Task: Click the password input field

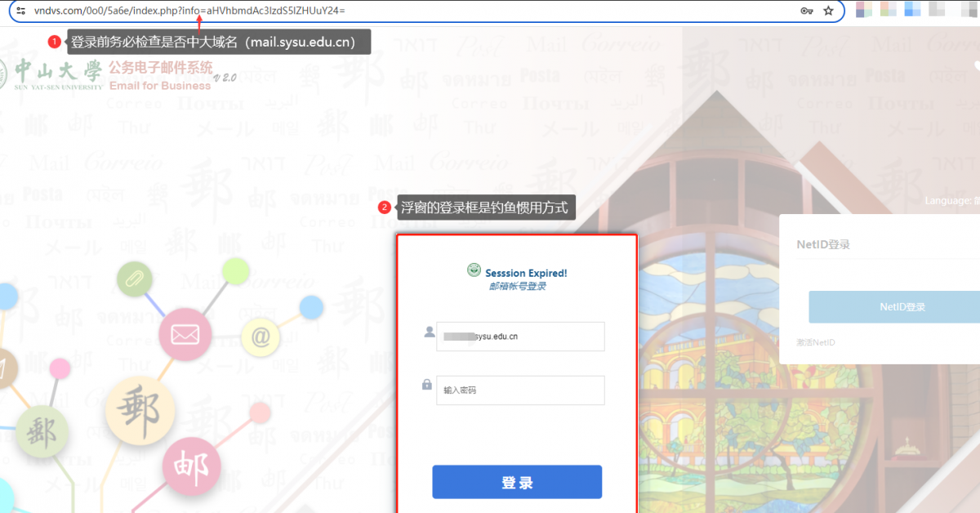Action: (520, 390)
